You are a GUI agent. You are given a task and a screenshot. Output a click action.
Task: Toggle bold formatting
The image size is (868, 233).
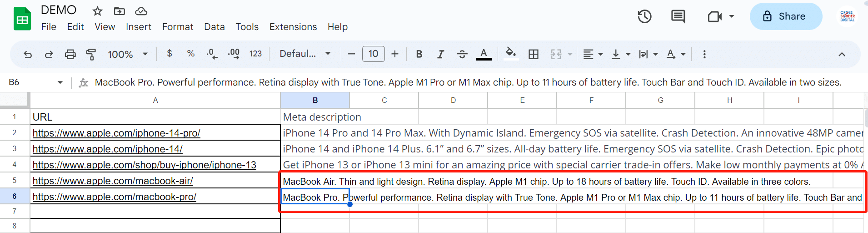coord(419,54)
